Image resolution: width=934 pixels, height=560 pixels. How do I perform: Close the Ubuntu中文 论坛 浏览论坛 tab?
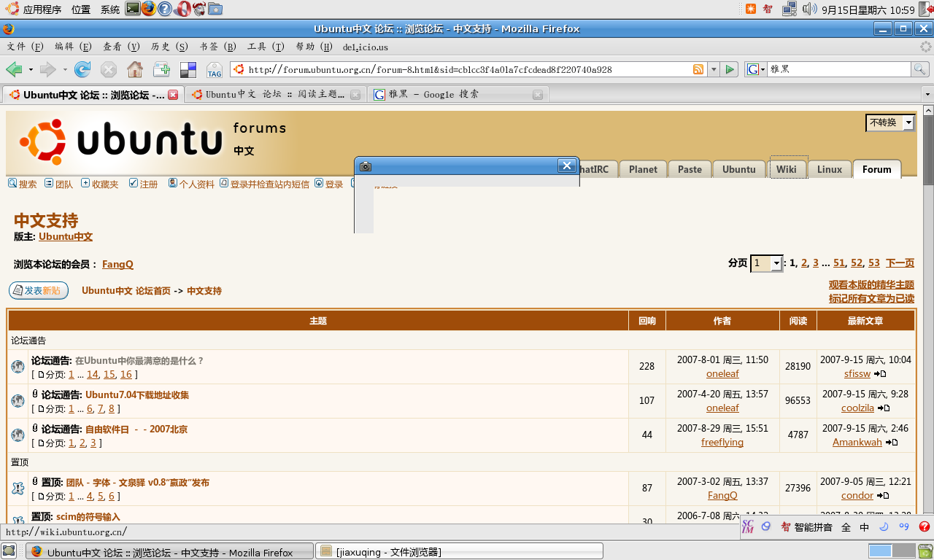point(173,95)
